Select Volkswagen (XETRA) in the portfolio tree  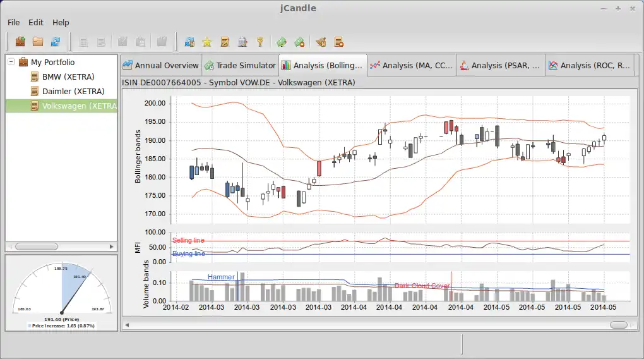point(80,106)
